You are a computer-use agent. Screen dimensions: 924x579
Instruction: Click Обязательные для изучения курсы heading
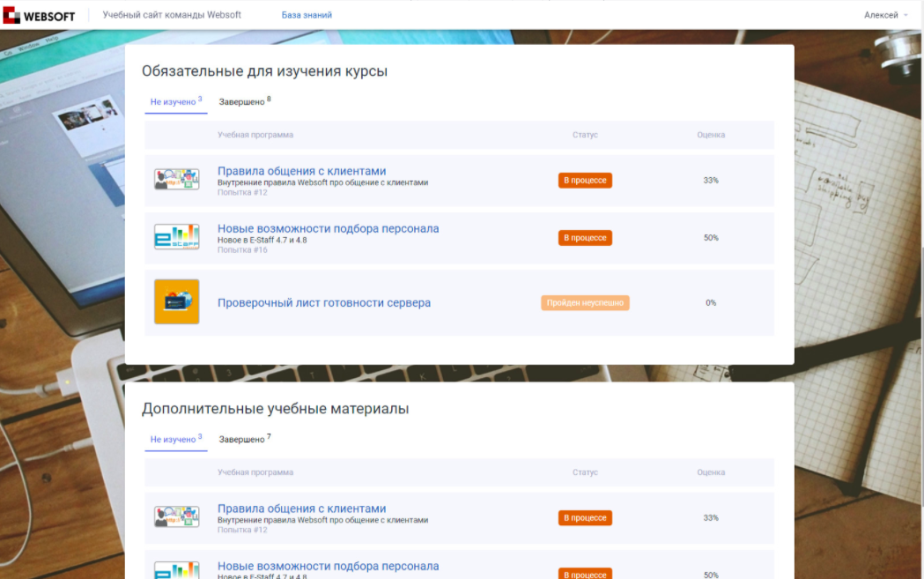point(264,71)
